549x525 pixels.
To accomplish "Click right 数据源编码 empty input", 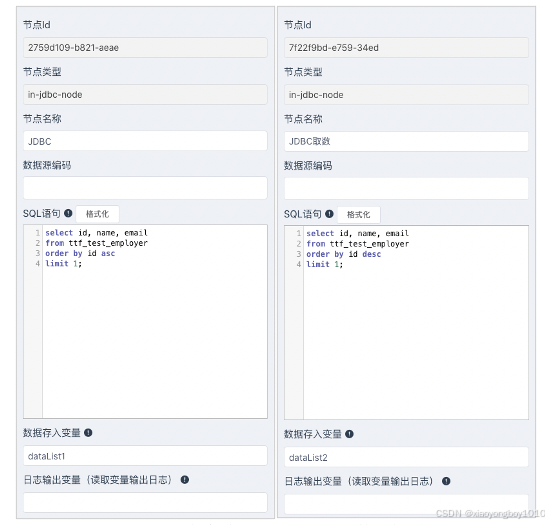I will coord(406,189).
